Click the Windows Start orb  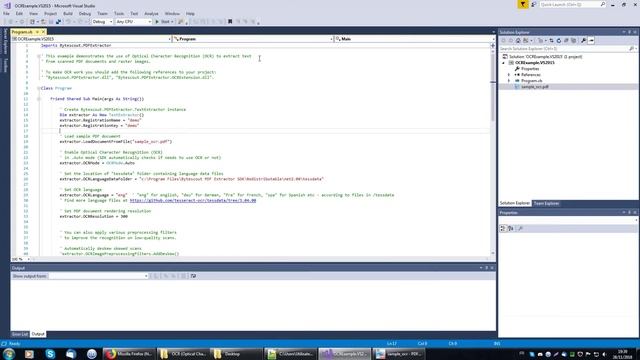(9, 353)
